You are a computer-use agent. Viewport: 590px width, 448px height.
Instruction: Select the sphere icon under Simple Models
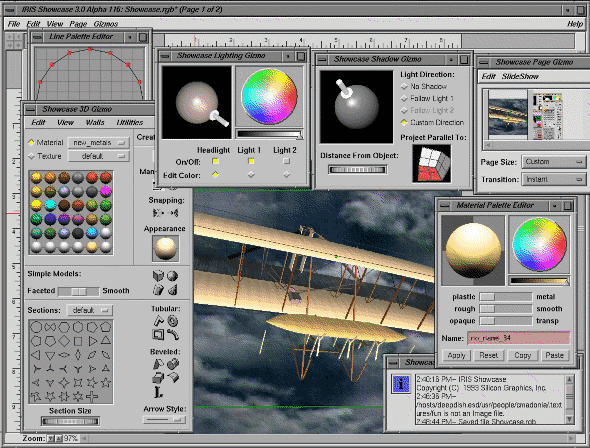pos(172,276)
